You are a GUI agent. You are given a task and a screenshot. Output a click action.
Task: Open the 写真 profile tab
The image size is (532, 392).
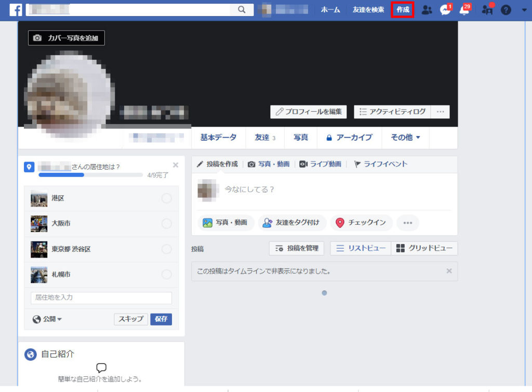301,138
